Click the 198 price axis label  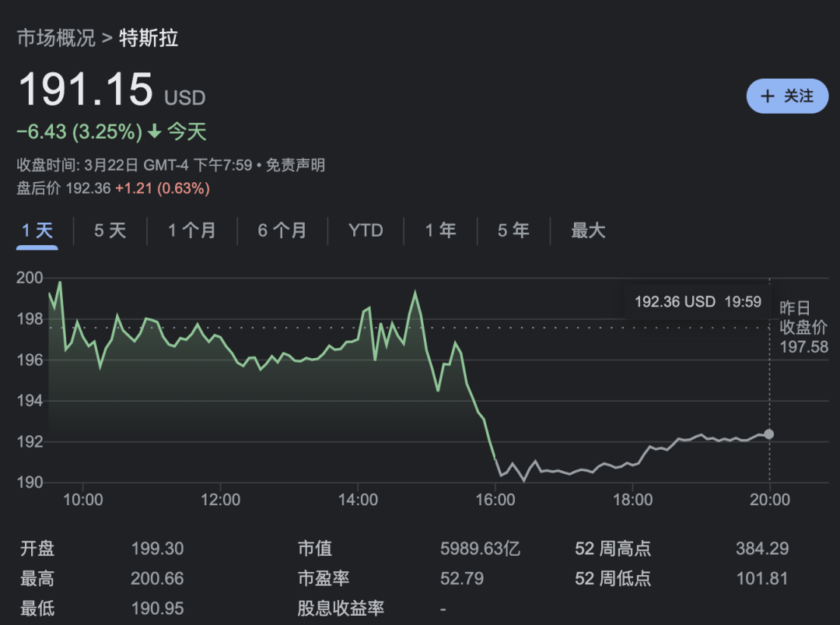pyautogui.click(x=30, y=319)
